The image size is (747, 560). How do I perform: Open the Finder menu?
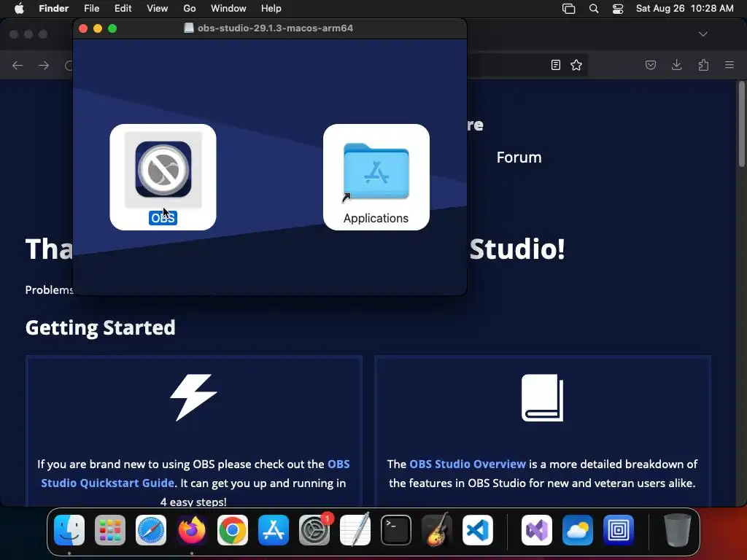[53, 9]
